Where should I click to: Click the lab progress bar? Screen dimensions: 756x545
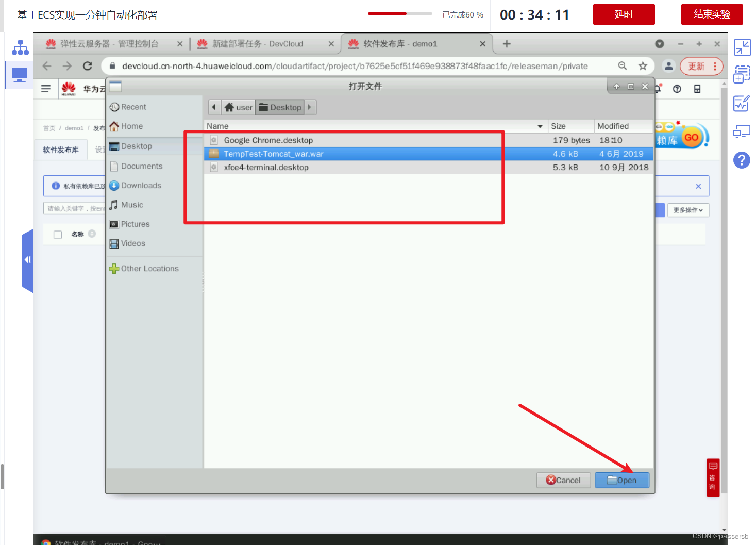click(x=400, y=13)
